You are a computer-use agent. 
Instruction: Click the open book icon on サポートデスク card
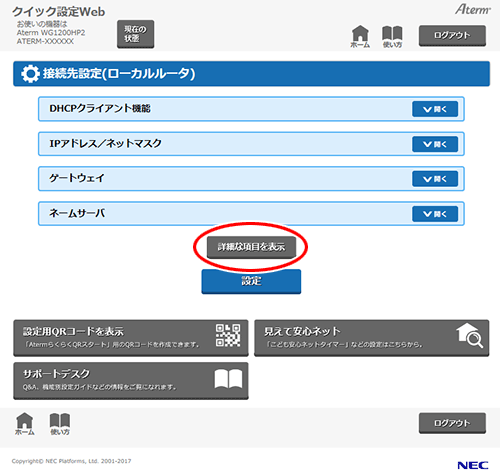(x=228, y=379)
